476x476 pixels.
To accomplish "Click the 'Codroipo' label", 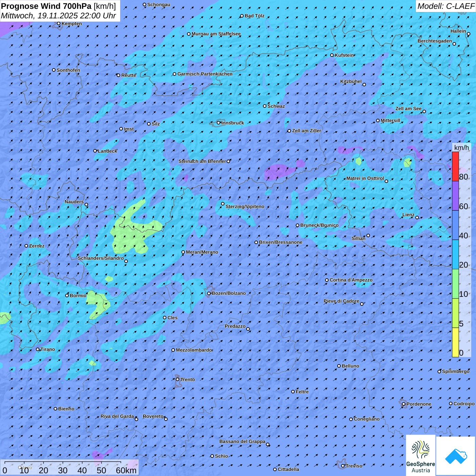I will click(x=464, y=404).
